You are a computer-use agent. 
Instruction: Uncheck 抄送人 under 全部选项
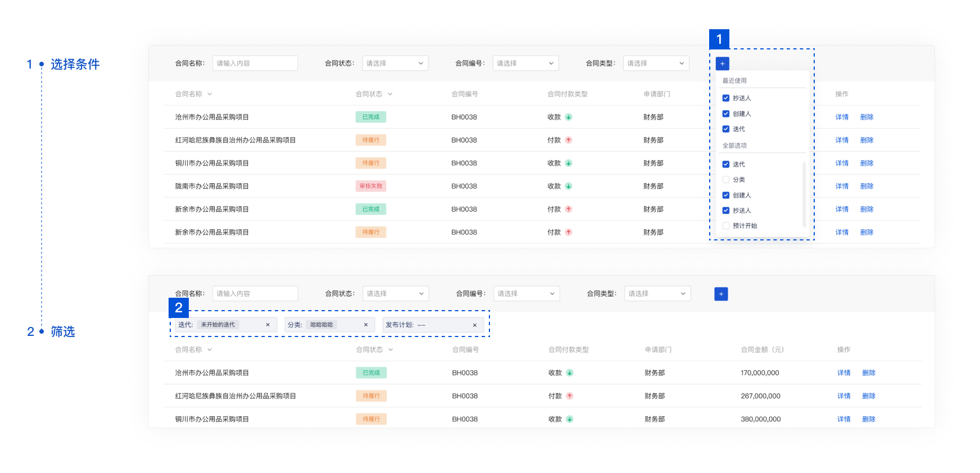click(x=726, y=210)
